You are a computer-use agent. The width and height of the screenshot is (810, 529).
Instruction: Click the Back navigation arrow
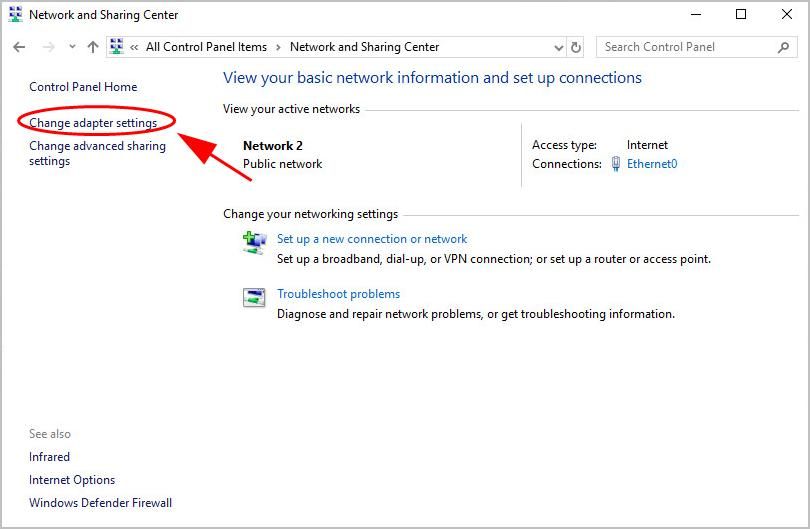click(x=19, y=47)
